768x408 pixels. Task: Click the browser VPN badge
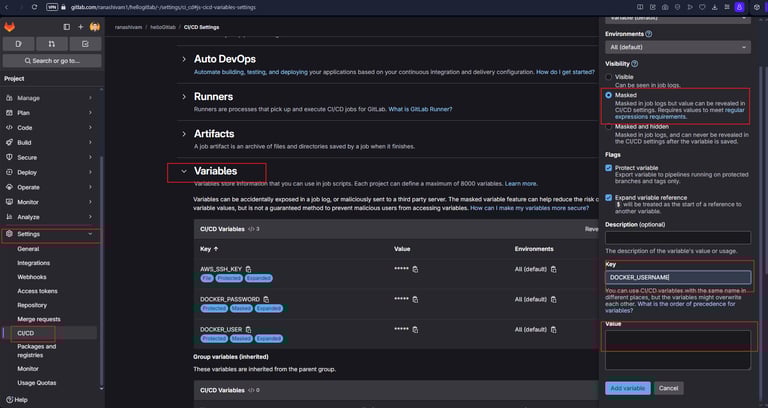click(x=52, y=7)
